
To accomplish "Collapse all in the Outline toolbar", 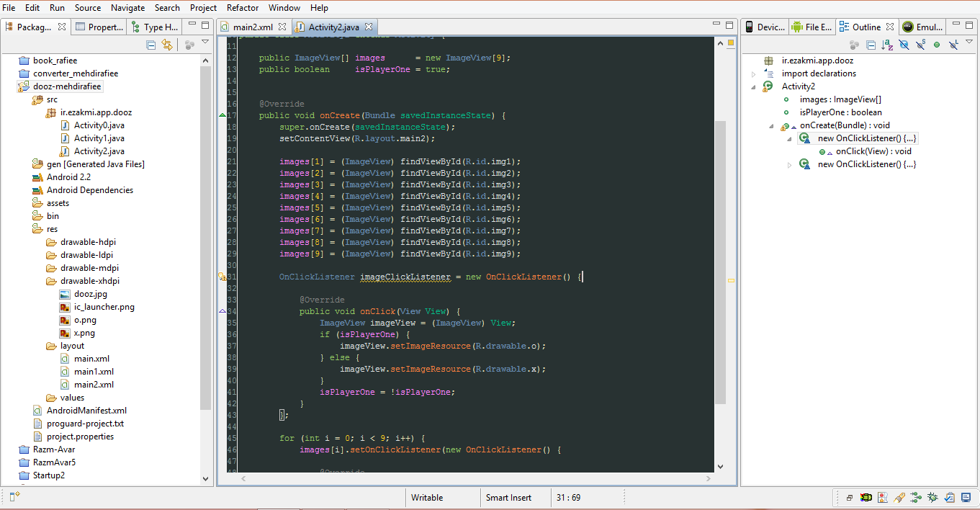I will tap(871, 45).
